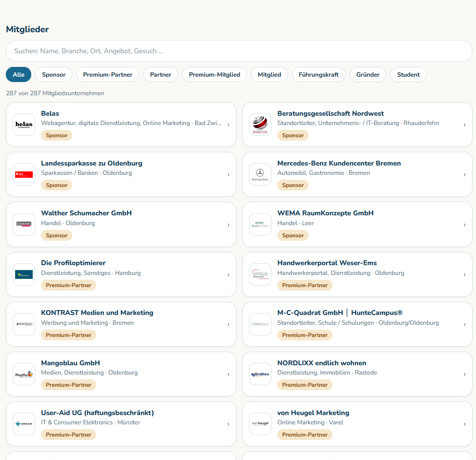This screenshot has height=460, width=476.
Task: Filter members by Sponsor chip
Action: 54,75
